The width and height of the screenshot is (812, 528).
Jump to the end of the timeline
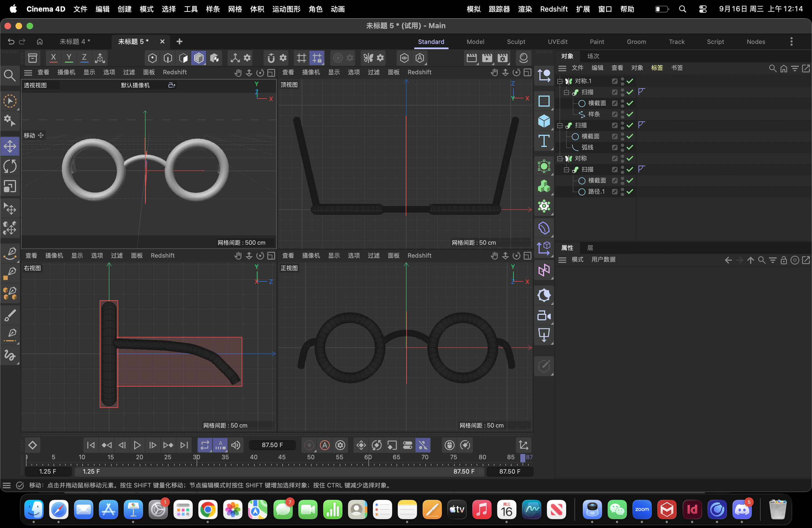coord(184,445)
